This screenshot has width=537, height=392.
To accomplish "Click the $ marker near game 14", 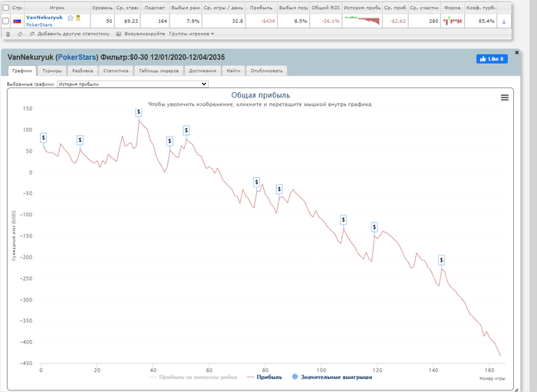I will coord(80,140).
